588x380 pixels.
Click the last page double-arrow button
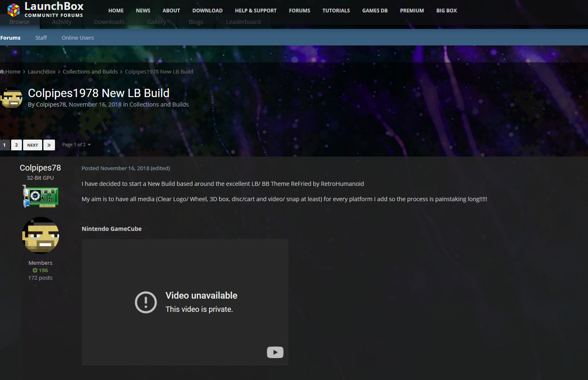pyautogui.click(x=49, y=145)
